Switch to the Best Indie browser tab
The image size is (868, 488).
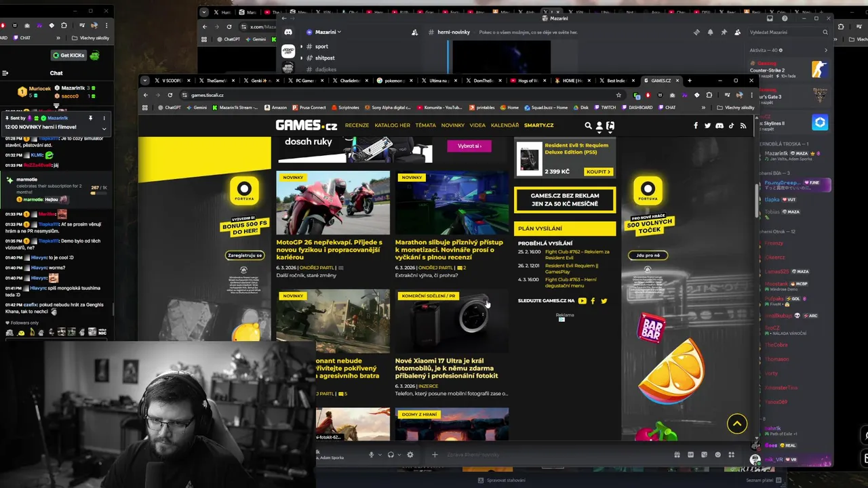tap(616, 81)
